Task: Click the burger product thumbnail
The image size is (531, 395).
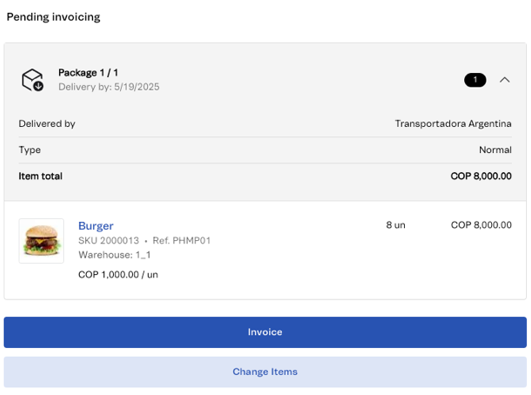Action: [x=41, y=241]
